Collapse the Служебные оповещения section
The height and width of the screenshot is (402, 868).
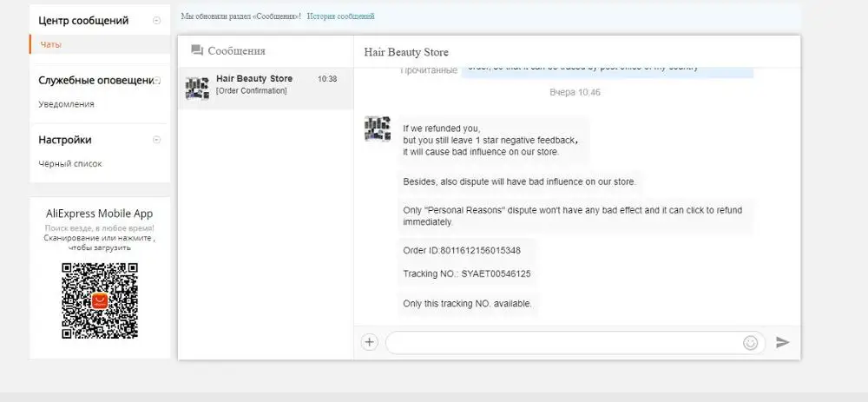[157, 80]
